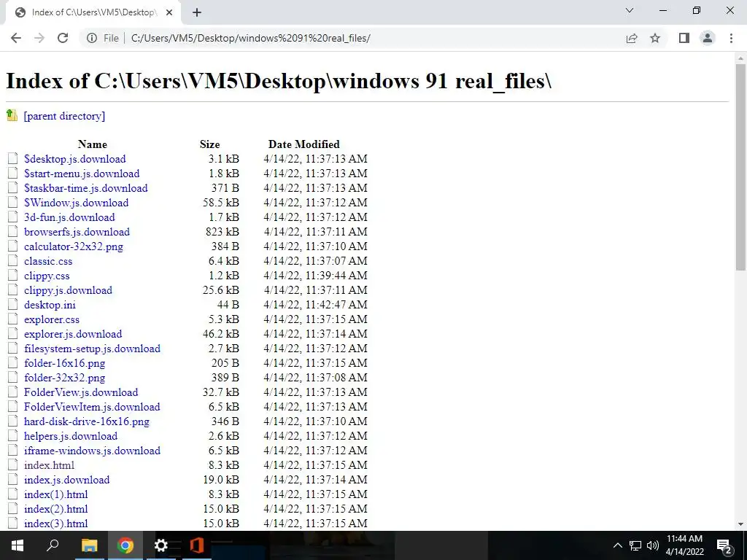
Task: Open calculator-32x32.png image
Action: [74, 246]
